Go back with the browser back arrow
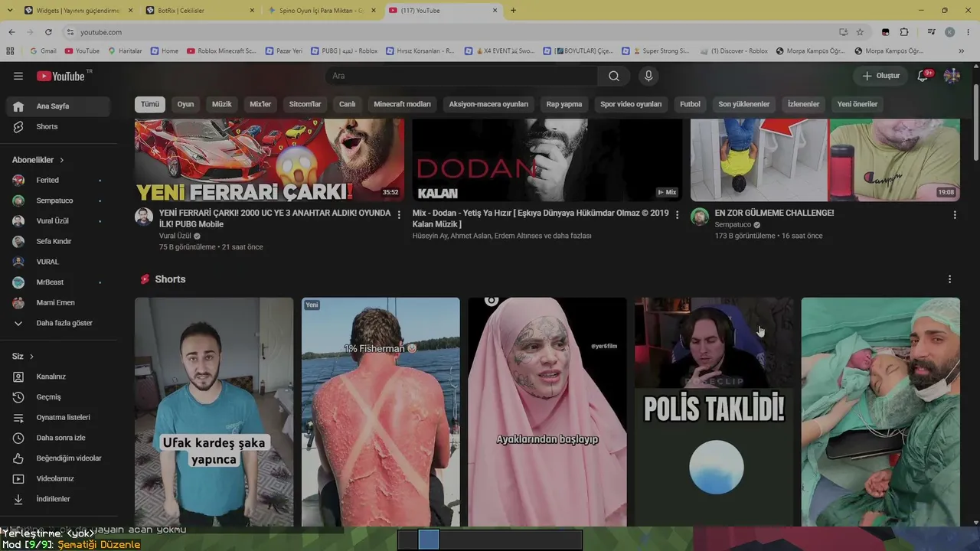The width and height of the screenshot is (980, 551). [11, 32]
